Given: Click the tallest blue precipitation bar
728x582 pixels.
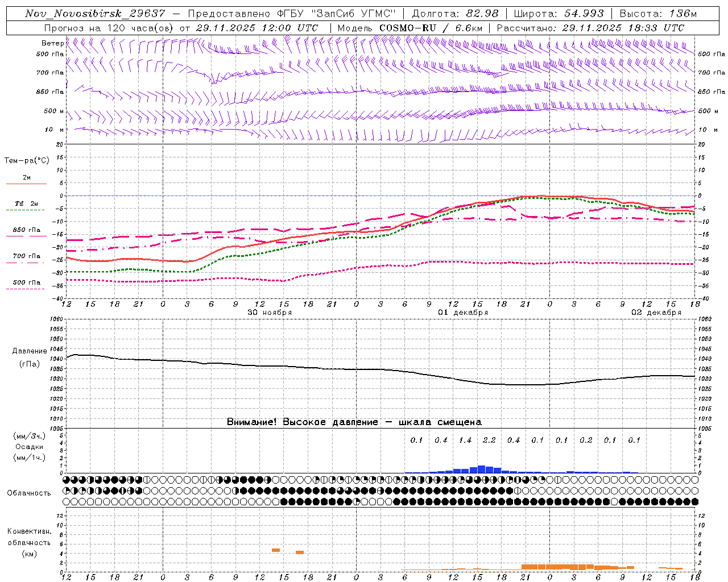Looking at the screenshot, I should click(481, 469).
